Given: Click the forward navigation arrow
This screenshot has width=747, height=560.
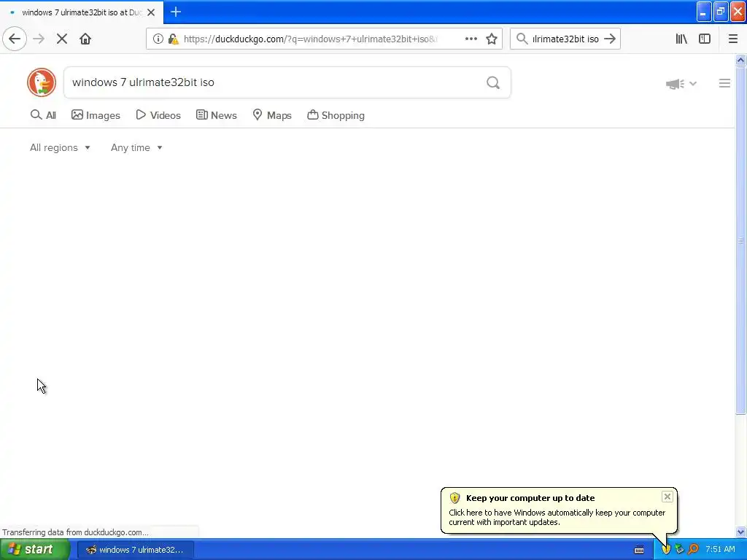Looking at the screenshot, I should (39, 39).
